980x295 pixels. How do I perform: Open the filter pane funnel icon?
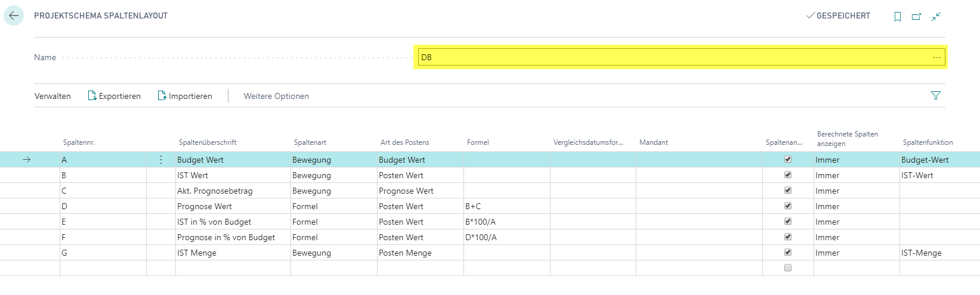point(936,95)
